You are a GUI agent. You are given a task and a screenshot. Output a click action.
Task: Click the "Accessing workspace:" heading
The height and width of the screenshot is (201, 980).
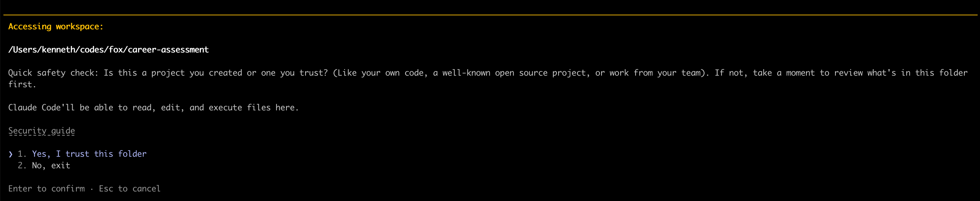click(x=56, y=27)
